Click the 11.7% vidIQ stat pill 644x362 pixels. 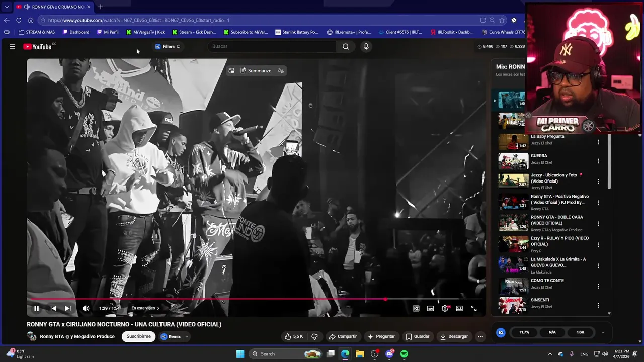point(524,332)
